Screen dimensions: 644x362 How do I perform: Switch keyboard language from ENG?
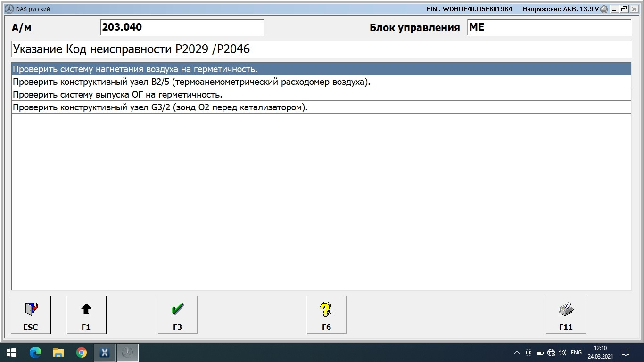[575, 352]
